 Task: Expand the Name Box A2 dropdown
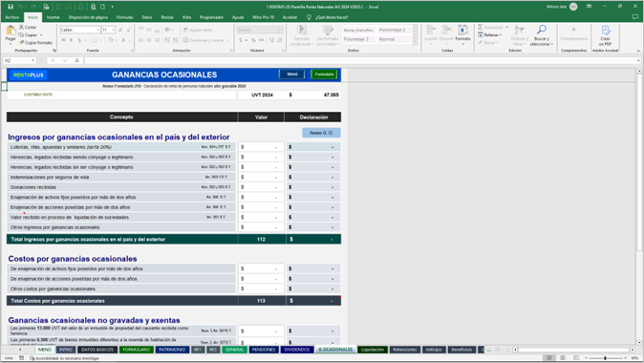coord(32,60)
